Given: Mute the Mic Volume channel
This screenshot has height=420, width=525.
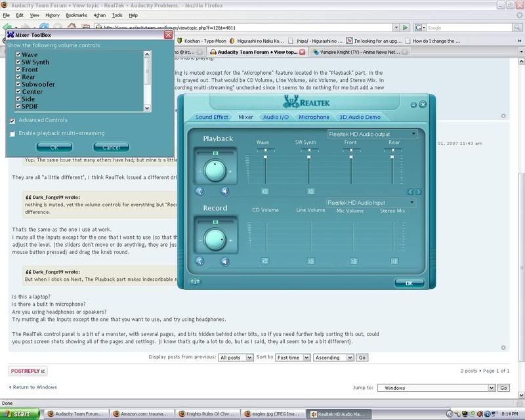Looking at the screenshot, I should click(x=349, y=261).
